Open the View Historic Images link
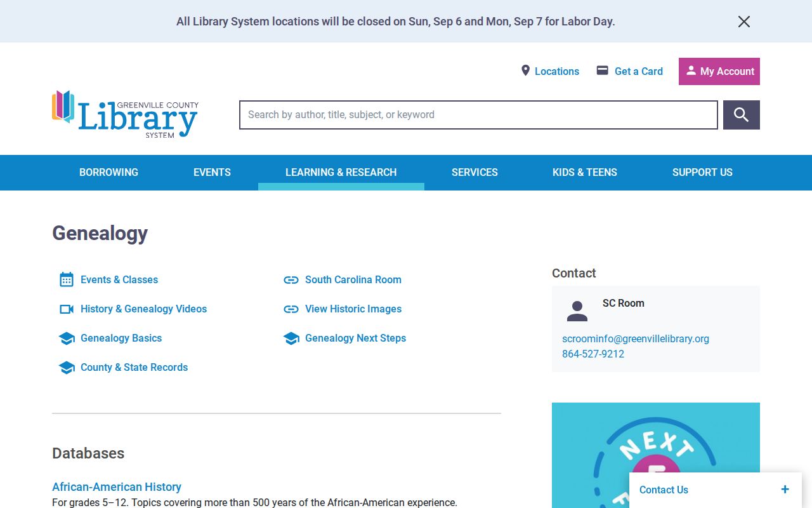The height and width of the screenshot is (508, 812). click(x=353, y=309)
